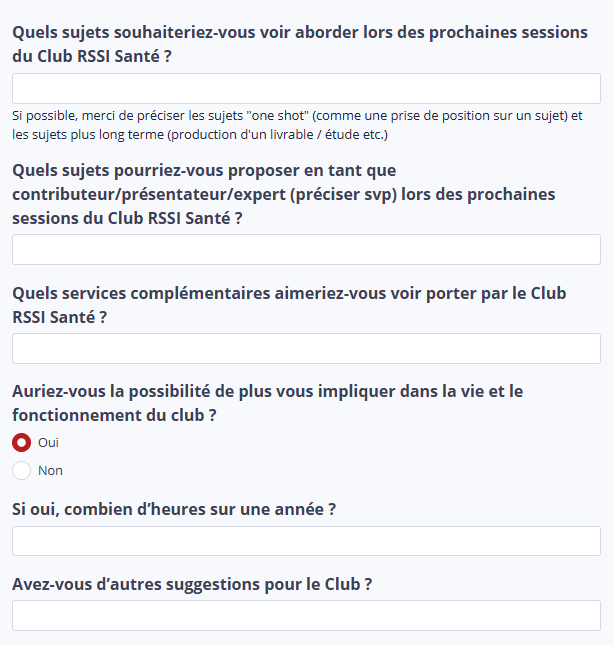Focus the other suggestions text field
614x645 pixels.
tap(306, 615)
